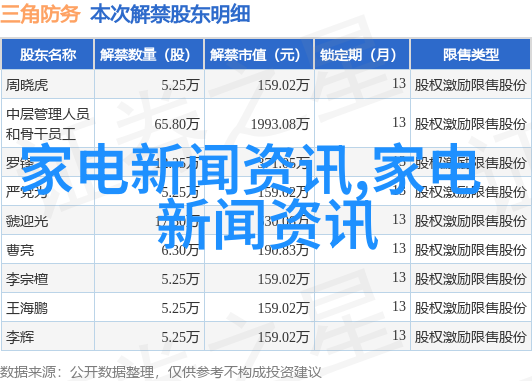Select the 中层管理人员和骨干员工 cell
Image resolution: width=532 pixels, height=381 pixels.
pos(48,124)
